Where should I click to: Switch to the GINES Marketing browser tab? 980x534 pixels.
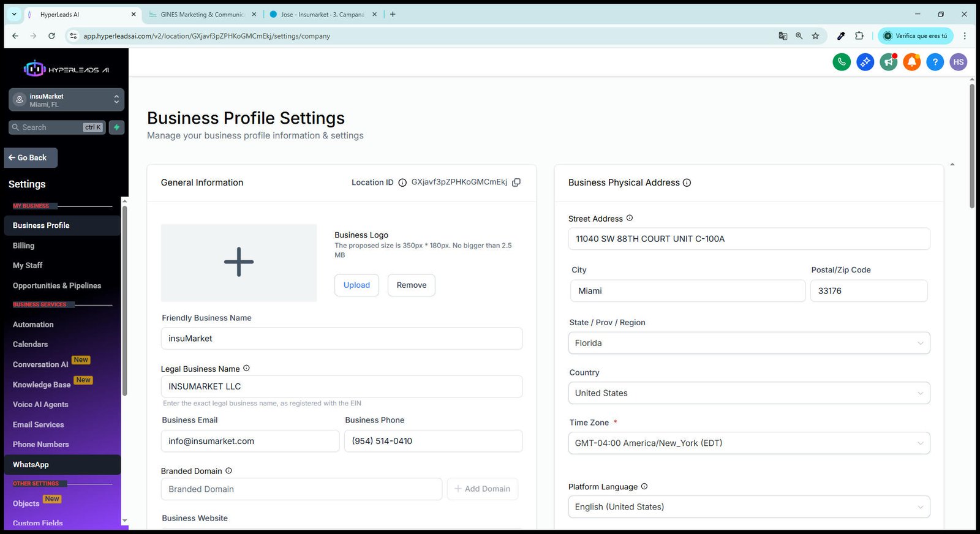(x=202, y=15)
